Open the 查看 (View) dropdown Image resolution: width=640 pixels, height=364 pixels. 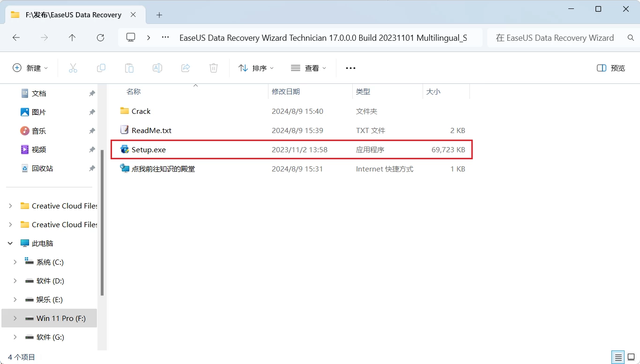click(x=308, y=68)
